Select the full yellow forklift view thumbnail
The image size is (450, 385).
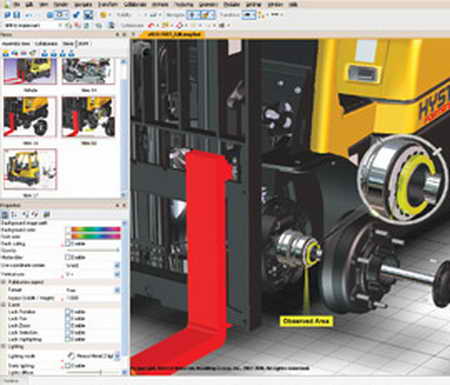pyautogui.click(x=30, y=170)
